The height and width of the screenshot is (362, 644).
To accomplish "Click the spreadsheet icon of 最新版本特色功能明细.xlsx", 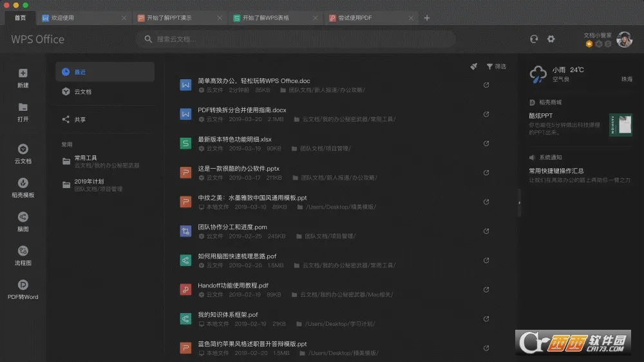I will pyautogui.click(x=185, y=144).
